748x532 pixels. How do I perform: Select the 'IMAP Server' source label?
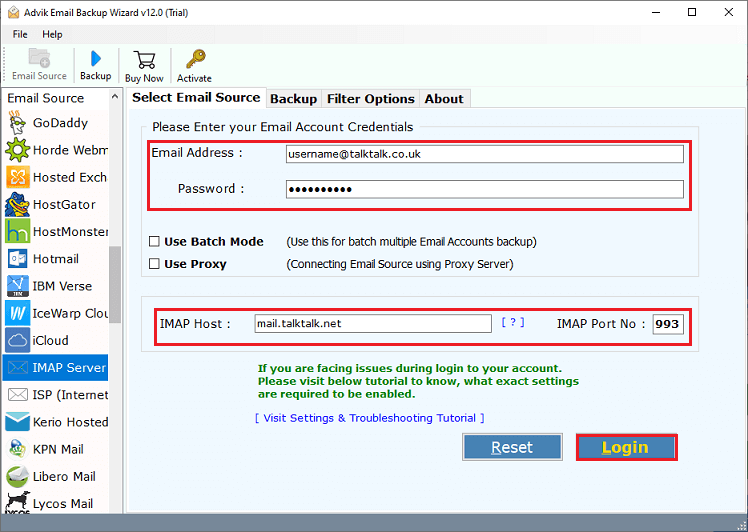[69, 367]
